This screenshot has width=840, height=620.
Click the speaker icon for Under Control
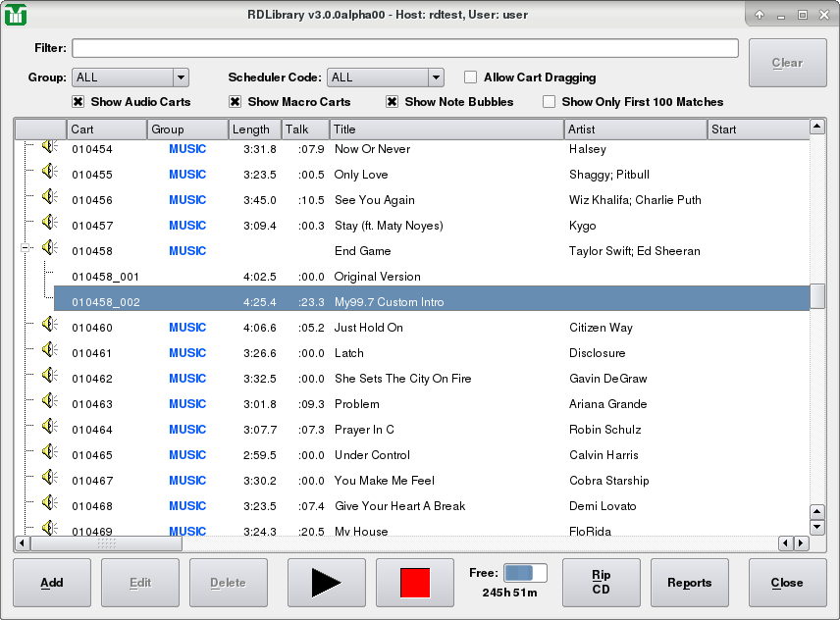click(x=49, y=453)
